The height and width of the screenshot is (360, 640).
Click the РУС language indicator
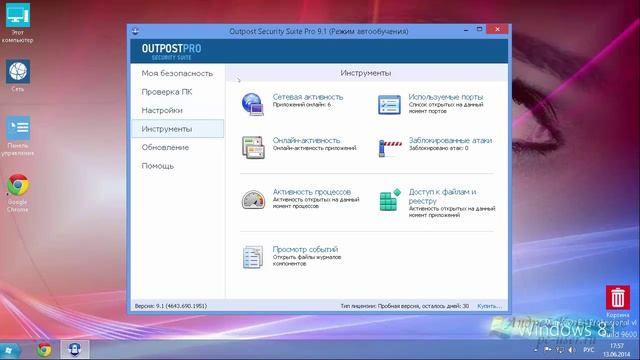tap(589, 350)
